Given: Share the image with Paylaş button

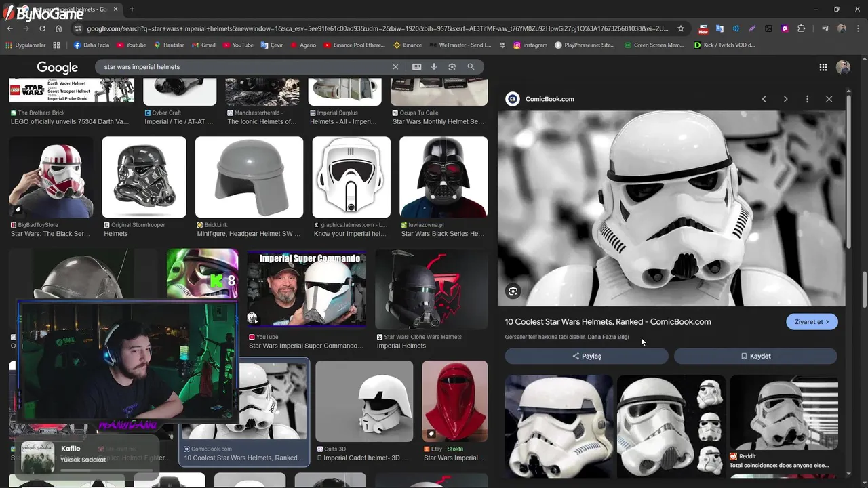Looking at the screenshot, I should tap(587, 356).
